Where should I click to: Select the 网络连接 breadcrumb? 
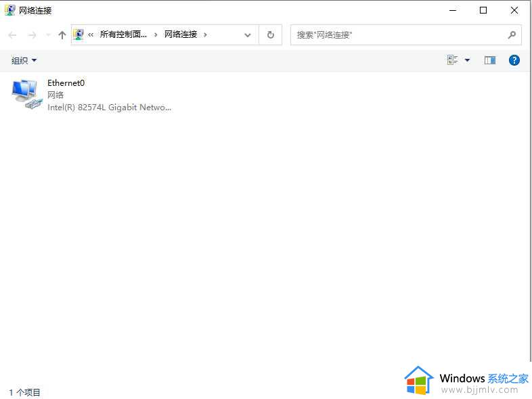181,34
